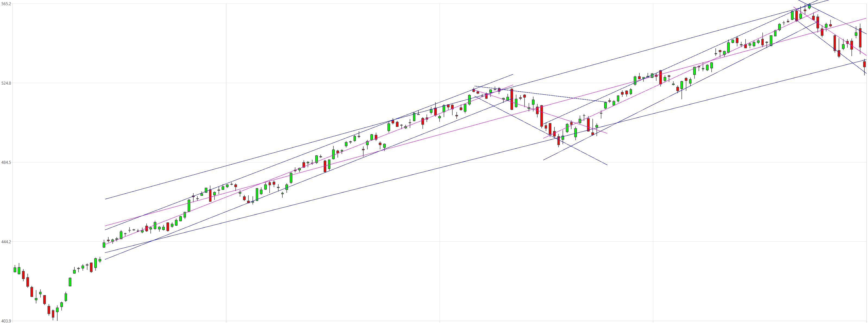868x323 pixels.
Task: Click the 524.8 price axis label
Action: click(6, 83)
